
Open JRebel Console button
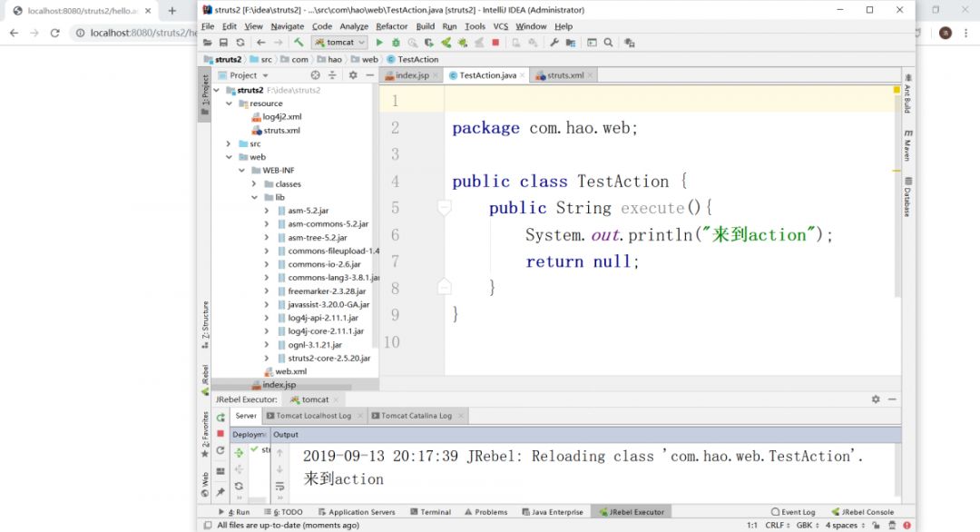point(863,512)
